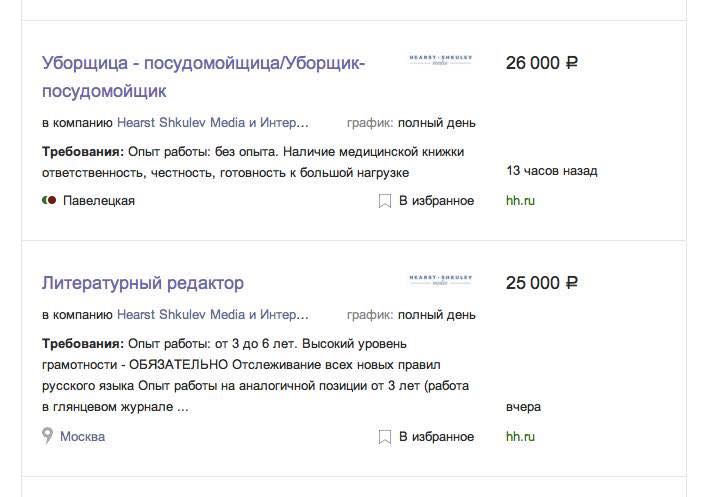Visit the hh.ru source of the 26 000 ₽ vacancy
Viewport: 710px width, 497px height.
pos(521,201)
